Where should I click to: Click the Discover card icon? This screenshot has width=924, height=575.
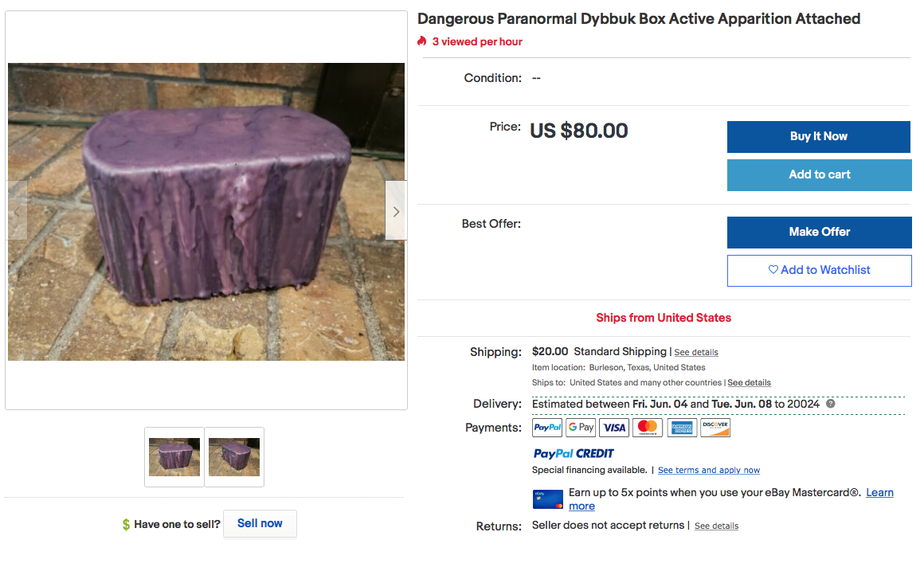pos(715,428)
